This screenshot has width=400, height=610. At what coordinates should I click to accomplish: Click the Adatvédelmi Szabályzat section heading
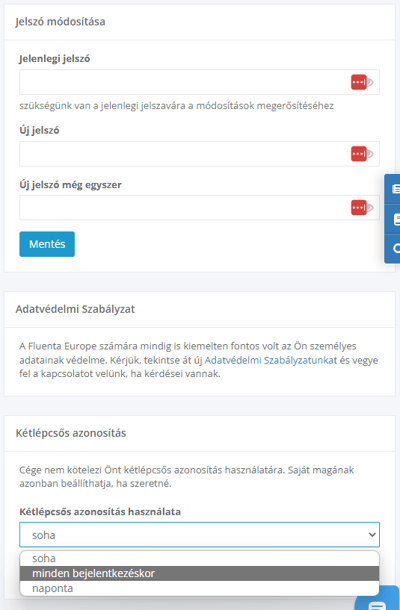(x=75, y=309)
